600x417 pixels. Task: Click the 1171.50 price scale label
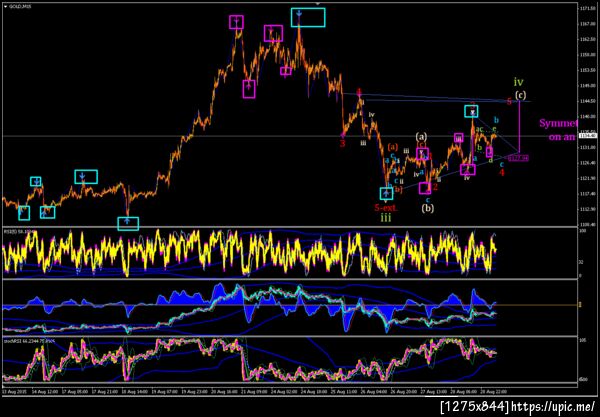(x=588, y=8)
